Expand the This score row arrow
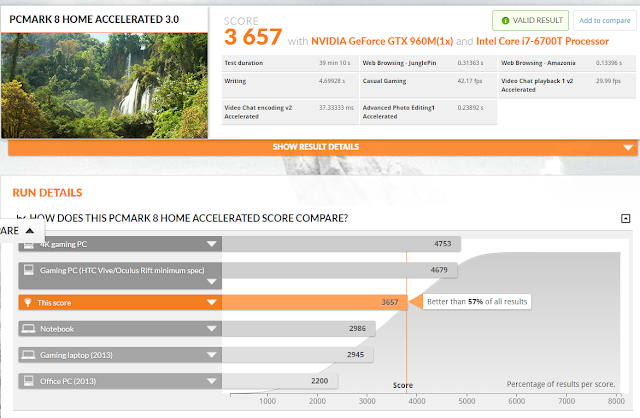This screenshot has height=418, width=640. pyautogui.click(x=211, y=302)
